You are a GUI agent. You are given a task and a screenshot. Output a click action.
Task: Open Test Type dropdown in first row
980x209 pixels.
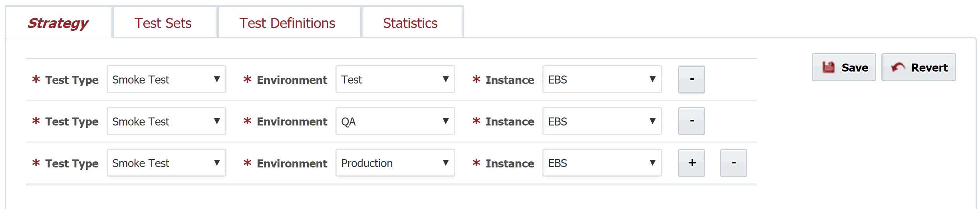(x=167, y=80)
